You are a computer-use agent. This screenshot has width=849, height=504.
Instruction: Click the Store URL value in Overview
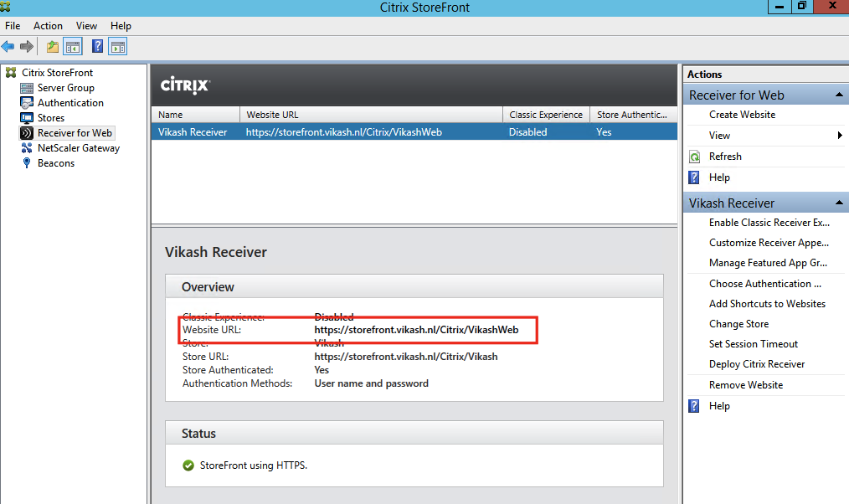406,357
